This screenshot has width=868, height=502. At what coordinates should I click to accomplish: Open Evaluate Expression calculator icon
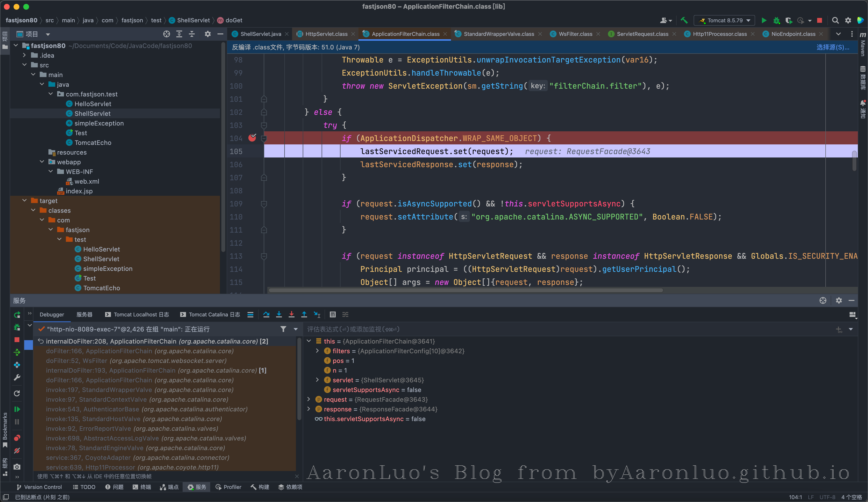(x=332, y=314)
